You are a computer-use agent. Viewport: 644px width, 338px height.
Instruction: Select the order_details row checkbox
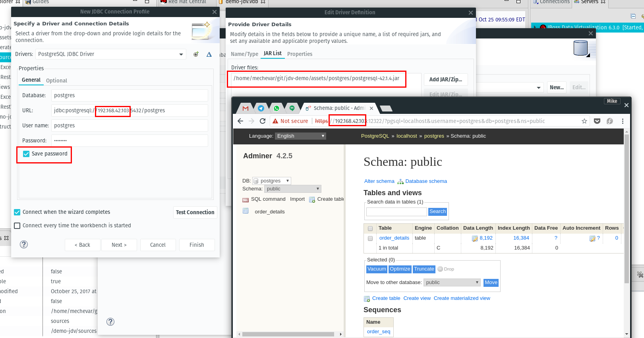pos(370,238)
